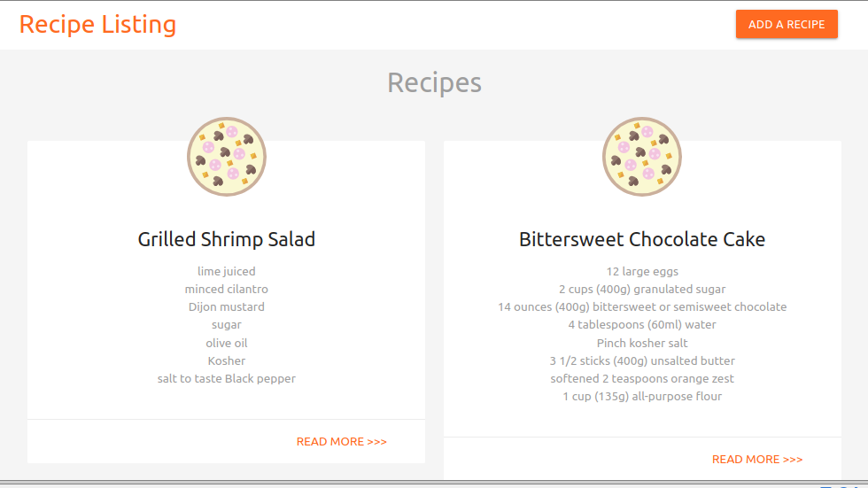Go to the Recipe Listing home title

point(97,24)
